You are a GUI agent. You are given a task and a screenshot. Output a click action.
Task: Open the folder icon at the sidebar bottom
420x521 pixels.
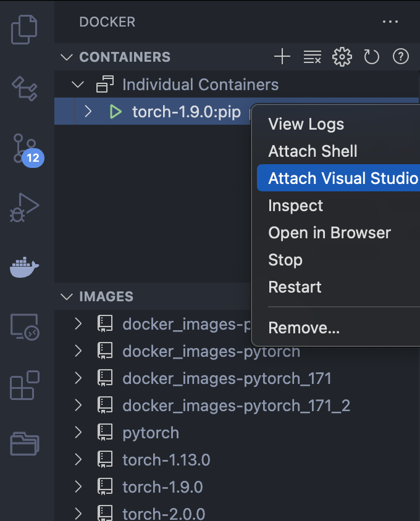24,444
